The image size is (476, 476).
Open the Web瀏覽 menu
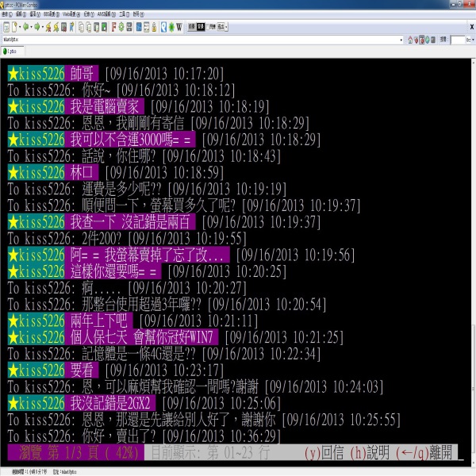(x=71, y=14)
